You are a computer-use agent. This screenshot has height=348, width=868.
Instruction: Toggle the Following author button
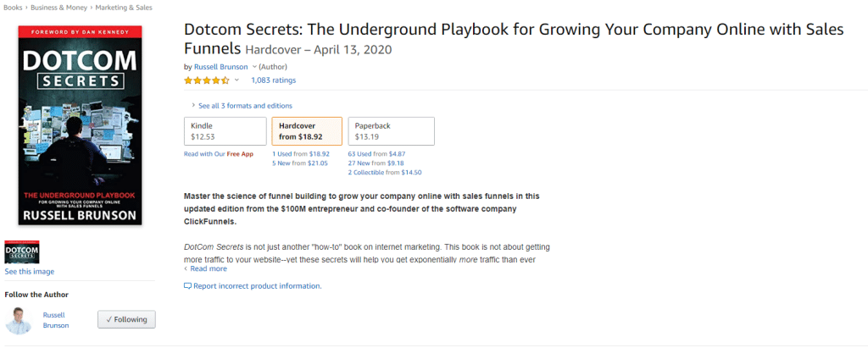point(126,319)
